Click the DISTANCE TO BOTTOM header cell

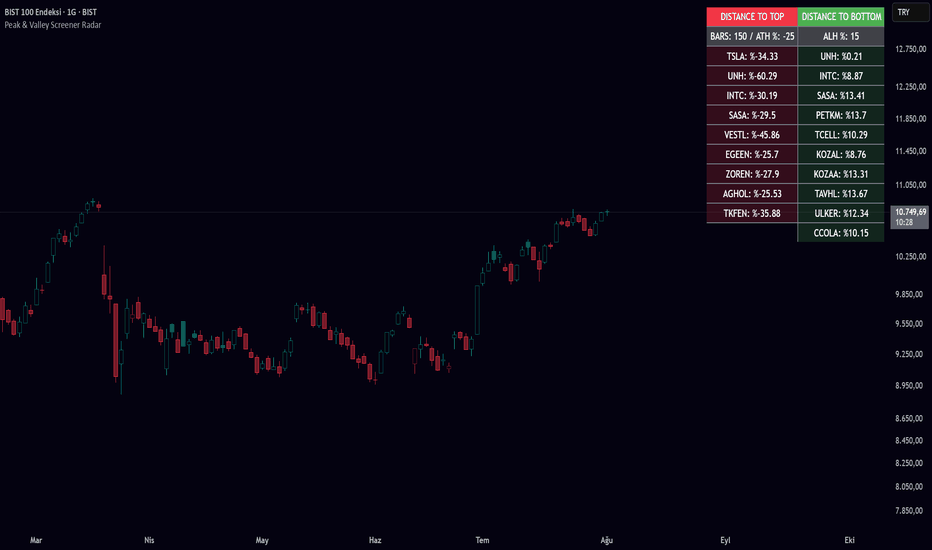click(841, 17)
